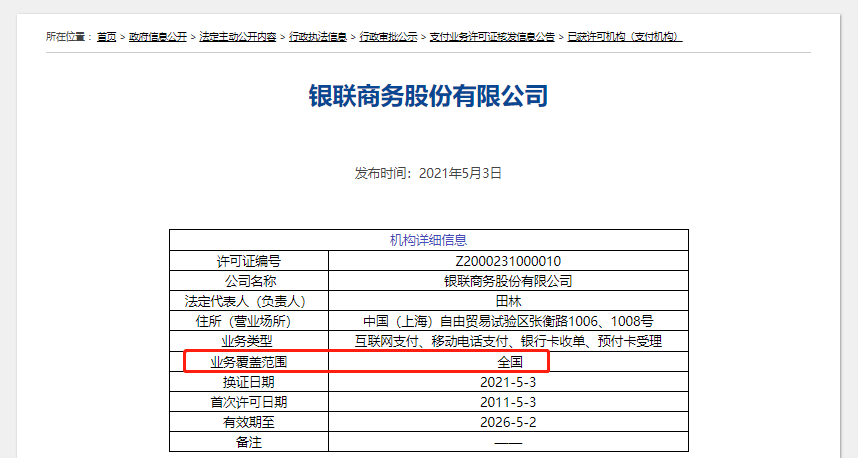Select license number Z2000231000010
Screen dimensions: 858x458
point(508,261)
